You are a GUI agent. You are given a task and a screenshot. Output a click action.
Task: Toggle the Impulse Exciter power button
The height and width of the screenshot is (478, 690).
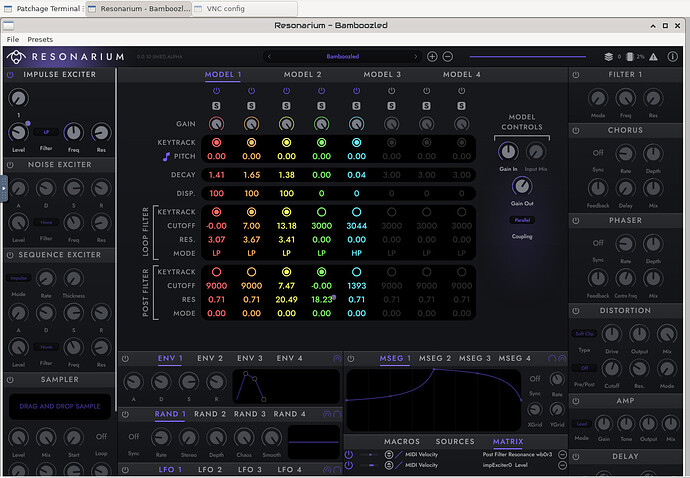[x=10, y=75]
